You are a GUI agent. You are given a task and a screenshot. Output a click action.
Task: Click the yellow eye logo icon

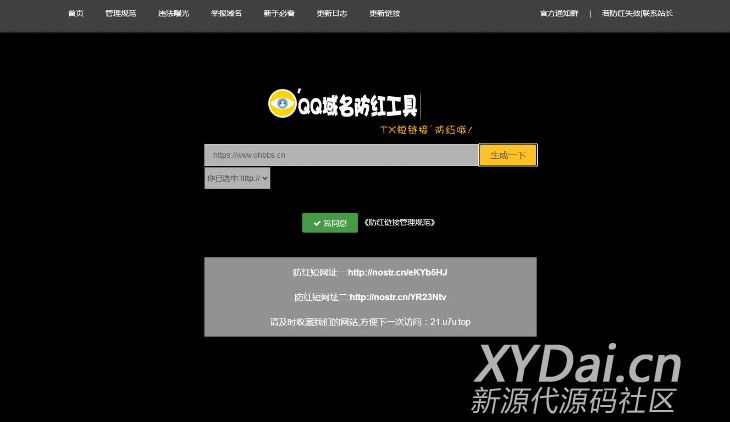(282, 103)
